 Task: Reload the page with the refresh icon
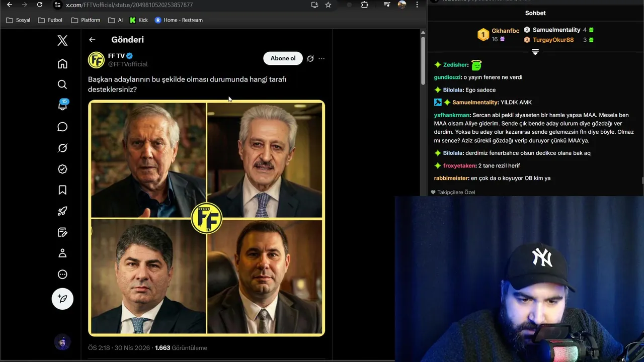click(40, 5)
